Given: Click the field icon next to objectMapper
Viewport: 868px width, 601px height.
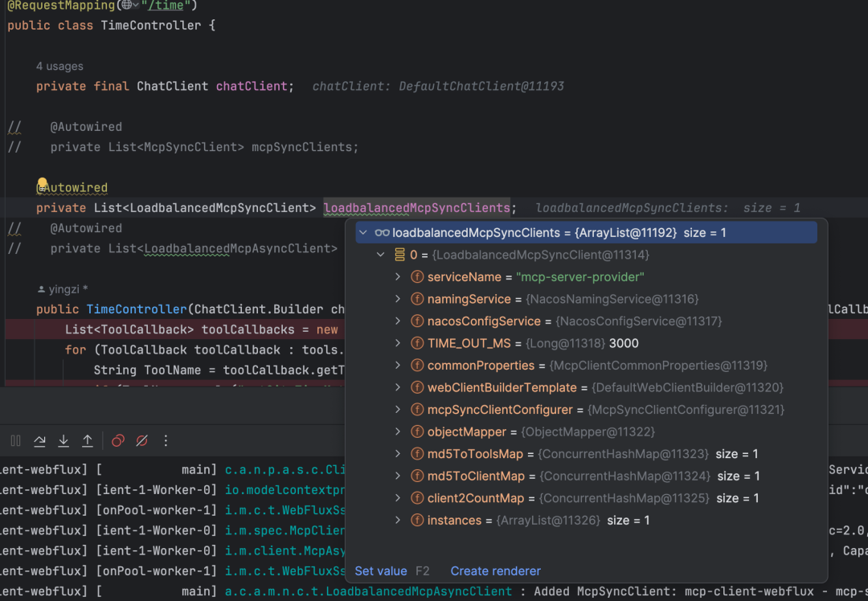Looking at the screenshot, I should (x=417, y=431).
